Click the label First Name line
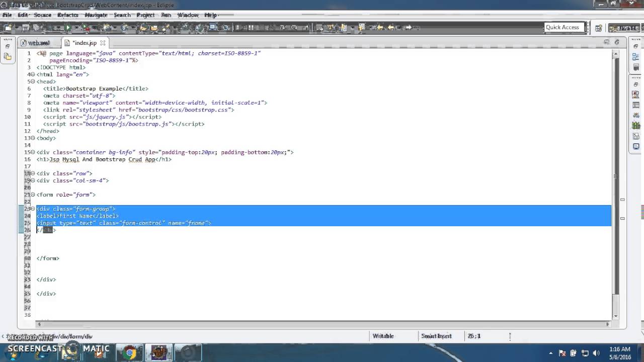Image resolution: width=644 pixels, height=362 pixels. pos(77,216)
